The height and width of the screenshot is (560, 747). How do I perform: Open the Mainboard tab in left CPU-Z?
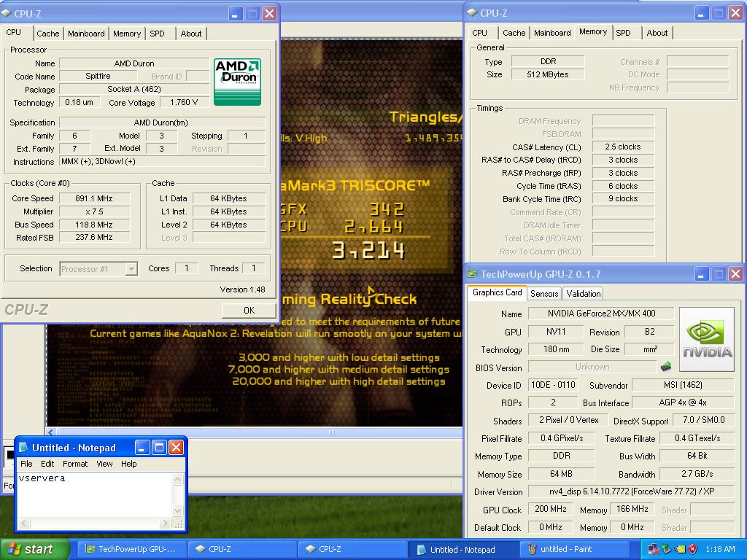86,34
